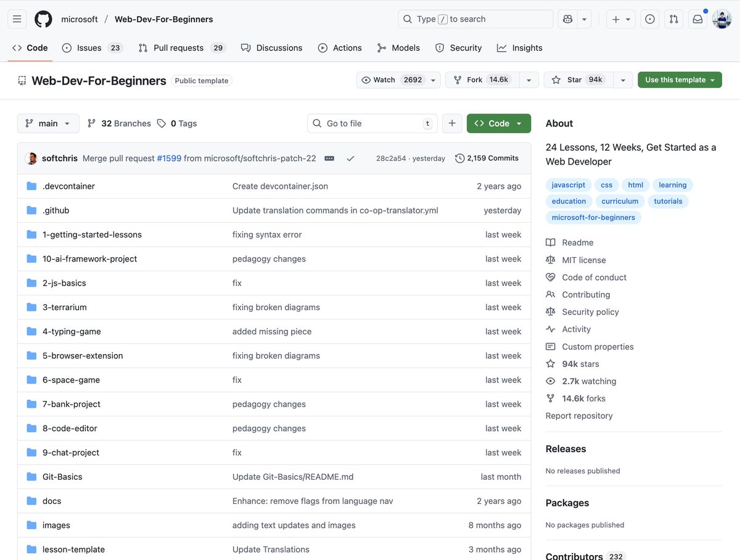740x560 pixels.
Task: Open the Copilot dropdown arrow
Action: pos(585,19)
